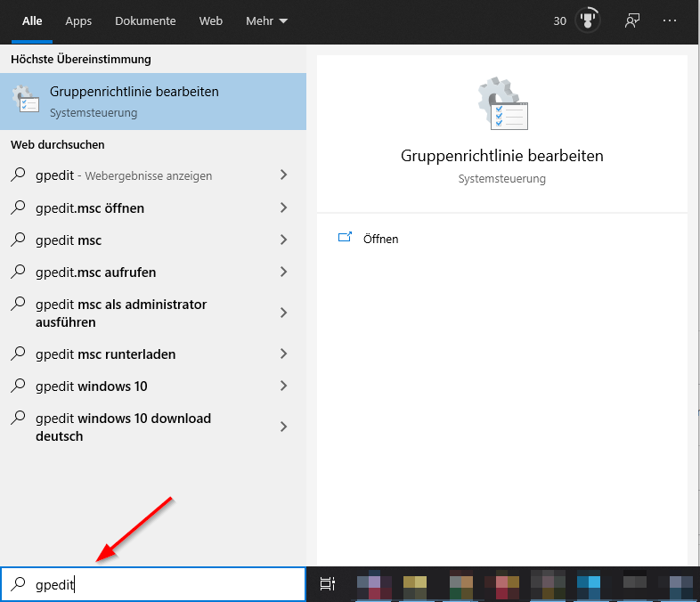
Task: Choose the exact 'gpedit msc' suggestion row
Action: [153, 240]
